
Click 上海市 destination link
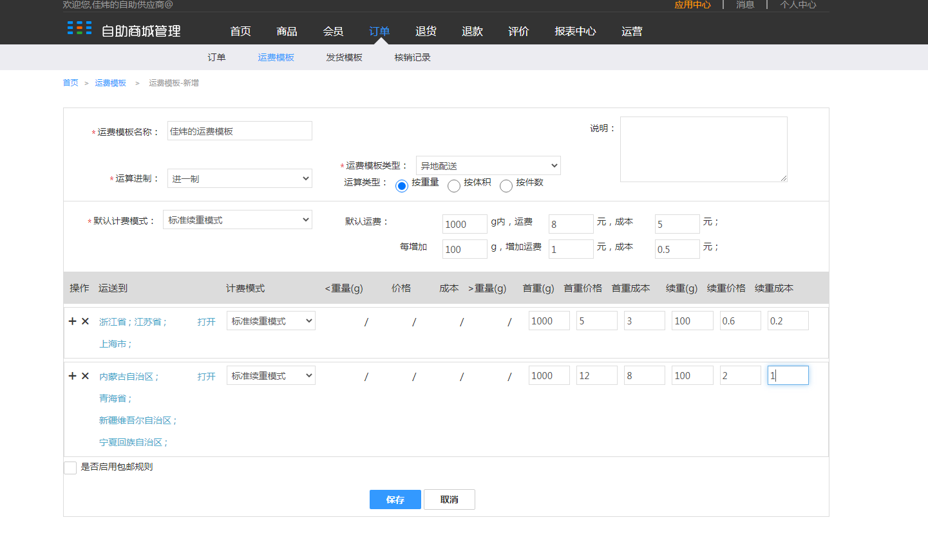(115, 344)
